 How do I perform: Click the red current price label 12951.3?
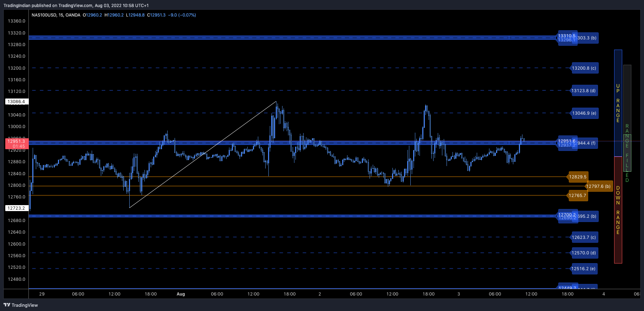point(17,144)
